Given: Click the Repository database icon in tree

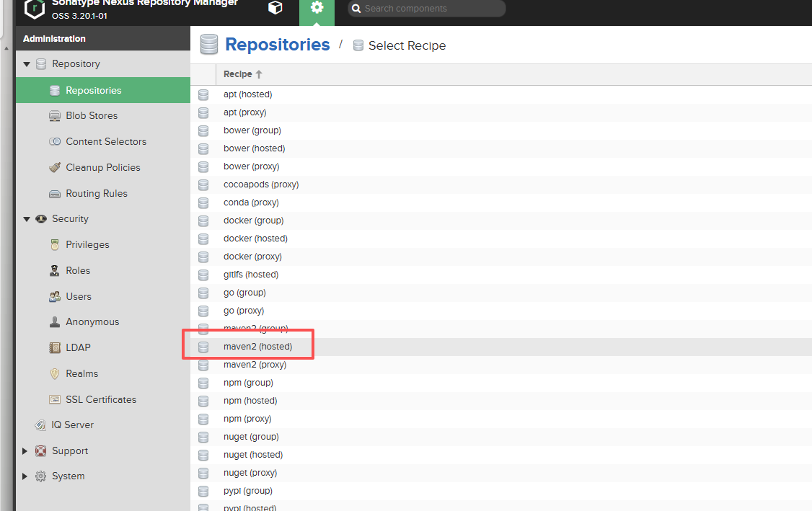Looking at the screenshot, I should click(41, 64).
